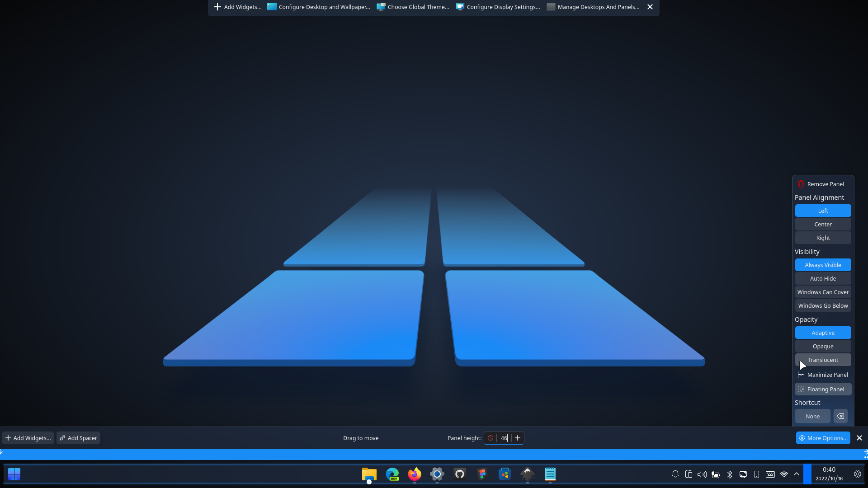Open the Bluetooth tray icon
Viewport: 868px width, 488px height.
[x=729, y=474]
